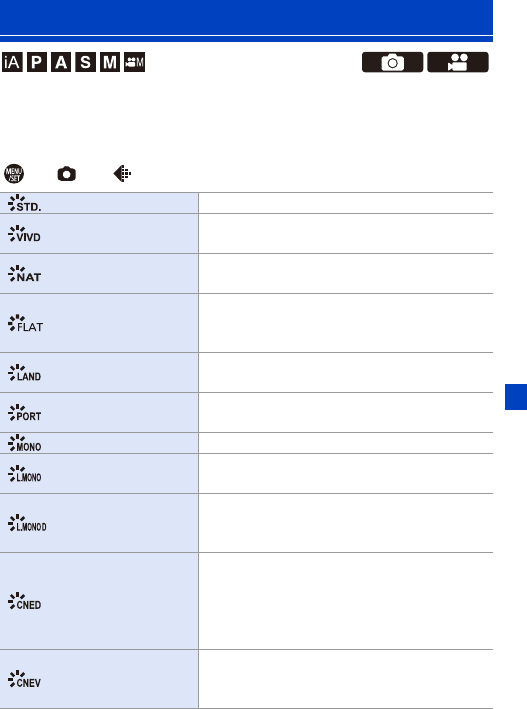Image resolution: width=527 pixels, height=709 pixels.
Task: Click the small camera menu icon
Action: [x=66, y=174]
